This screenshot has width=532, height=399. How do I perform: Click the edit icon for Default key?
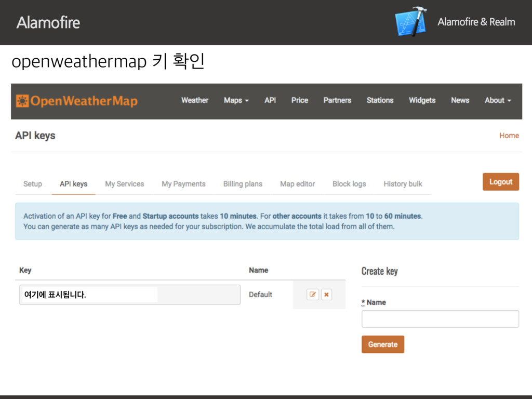click(x=312, y=295)
